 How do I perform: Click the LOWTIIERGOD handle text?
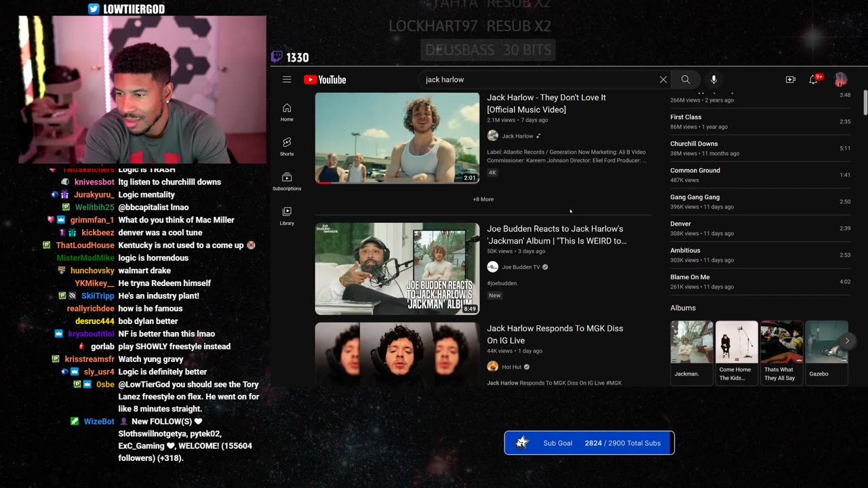point(134,9)
